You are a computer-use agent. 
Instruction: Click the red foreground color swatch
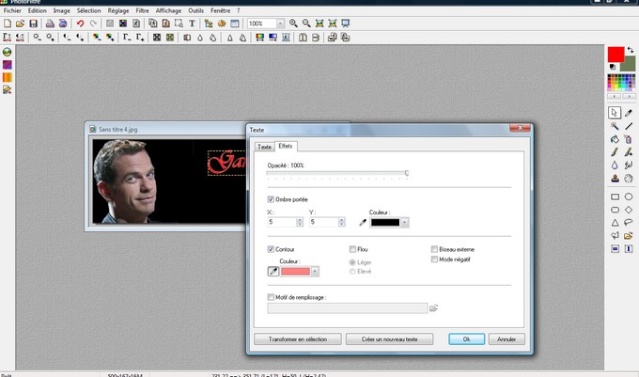click(x=616, y=55)
